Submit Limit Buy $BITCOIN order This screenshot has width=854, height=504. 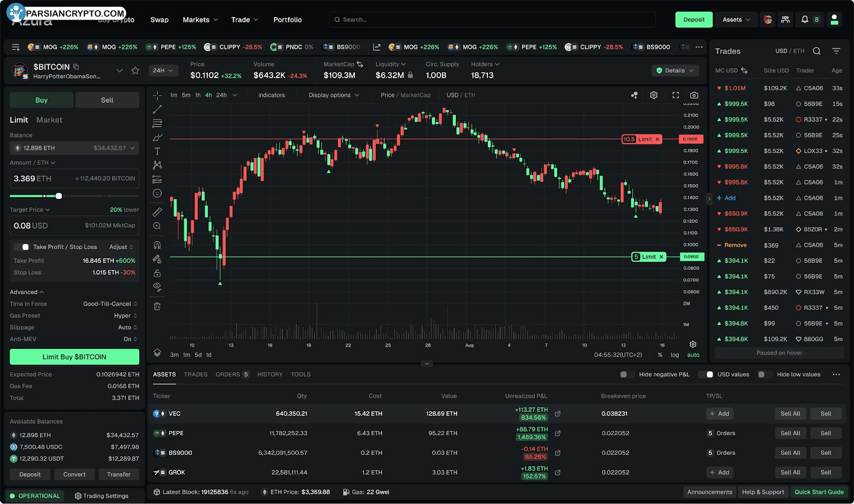[75, 357]
